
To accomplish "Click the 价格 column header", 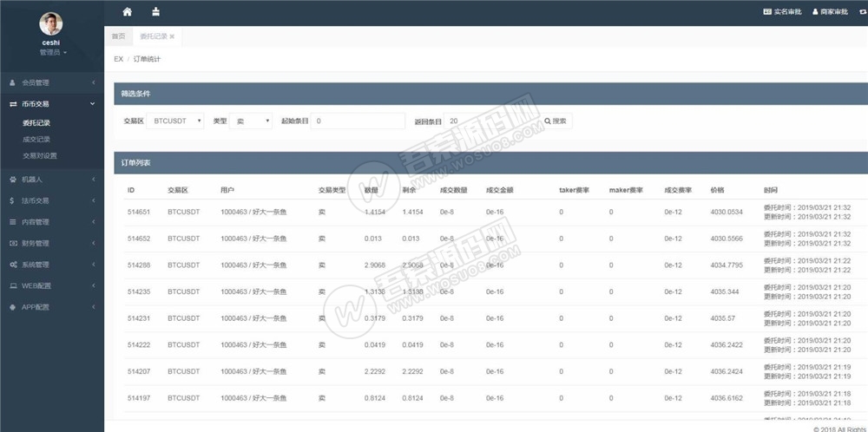I will point(718,190).
